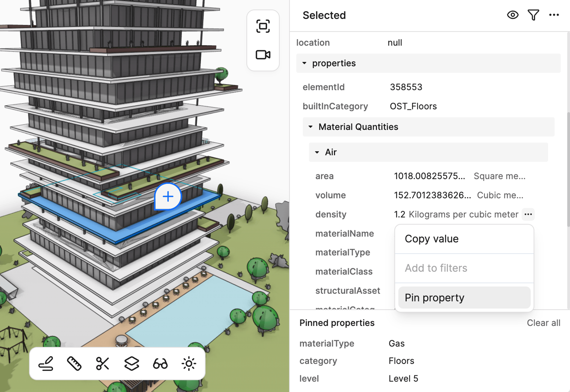Click the filter funnel icon in Selected header
Viewport: 570px width, 392px height.
[x=533, y=15]
